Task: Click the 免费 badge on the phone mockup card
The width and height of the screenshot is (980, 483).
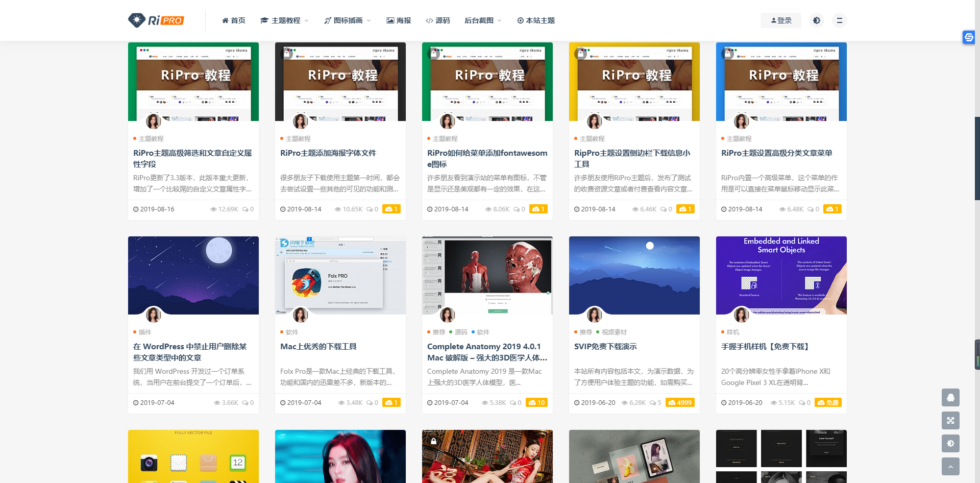Action: tap(828, 402)
